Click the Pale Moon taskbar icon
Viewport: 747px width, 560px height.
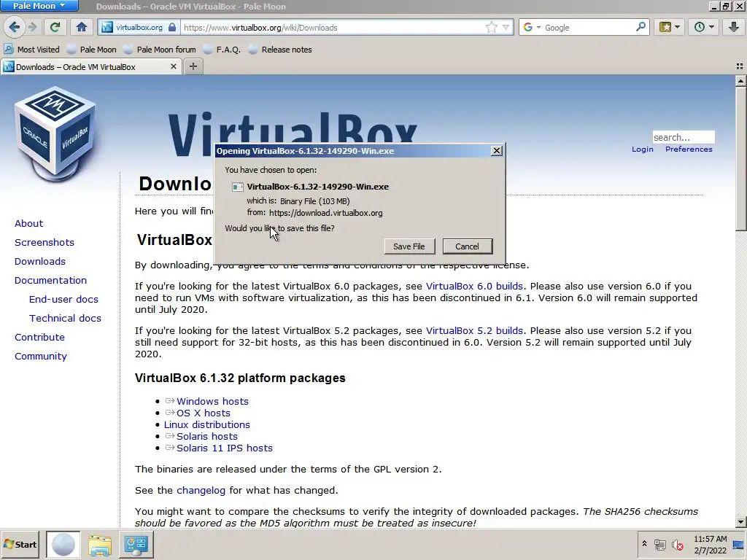(63, 544)
